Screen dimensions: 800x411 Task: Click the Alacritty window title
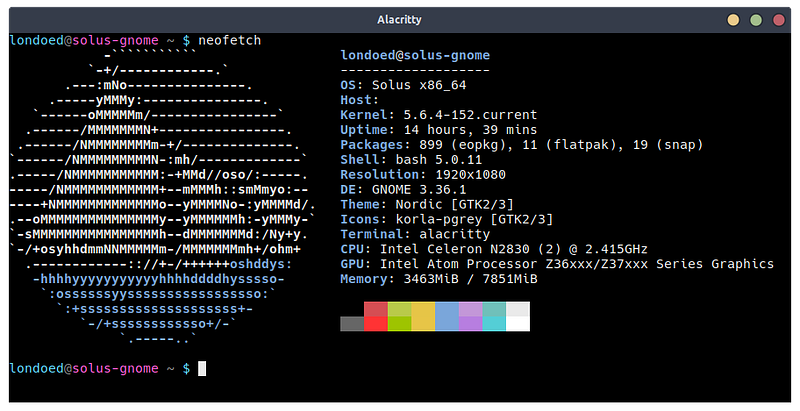click(x=399, y=20)
